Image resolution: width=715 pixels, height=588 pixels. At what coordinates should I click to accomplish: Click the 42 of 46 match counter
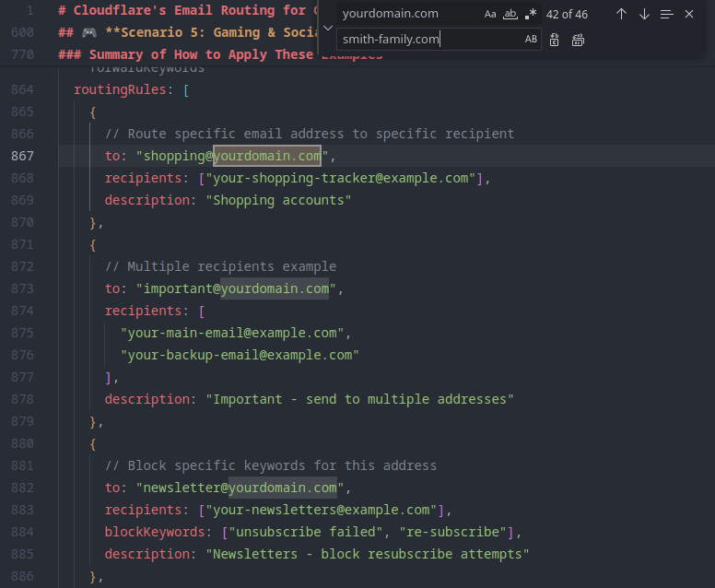click(567, 15)
